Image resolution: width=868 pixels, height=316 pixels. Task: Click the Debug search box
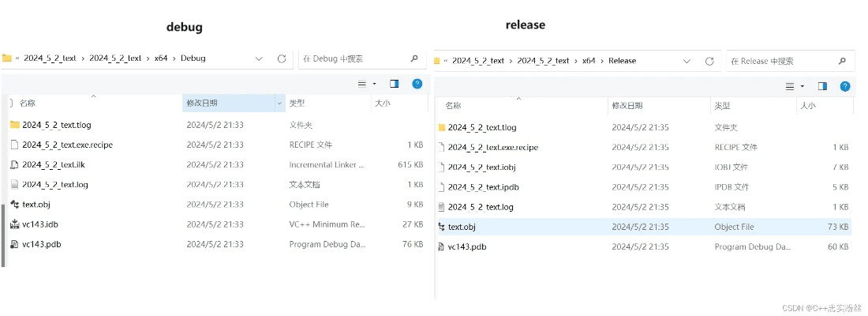(363, 58)
